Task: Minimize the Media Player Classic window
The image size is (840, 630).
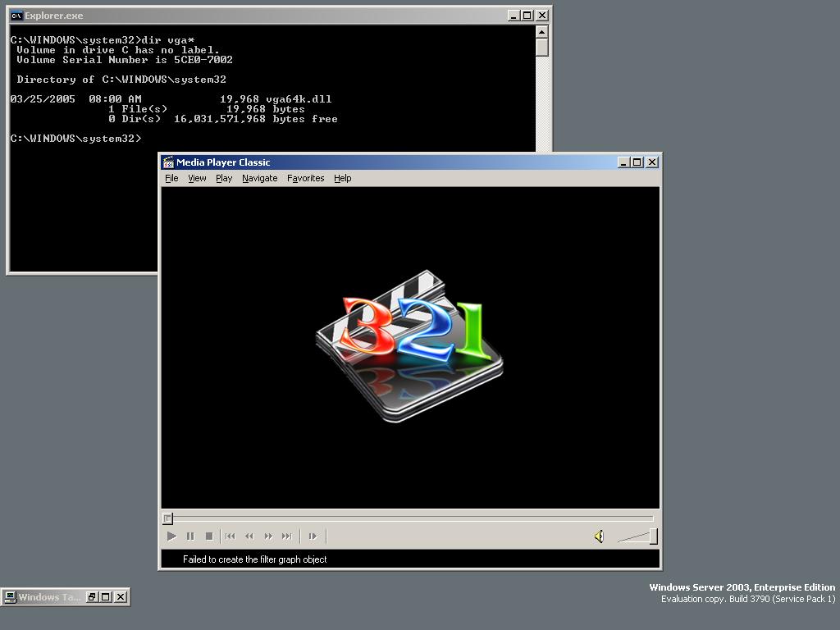Action: [x=623, y=162]
